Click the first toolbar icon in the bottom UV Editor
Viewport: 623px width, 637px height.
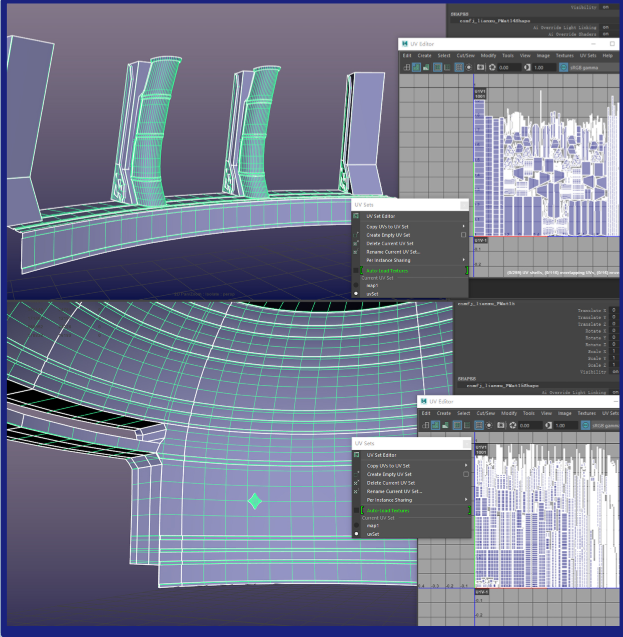pyautogui.click(x=426, y=426)
